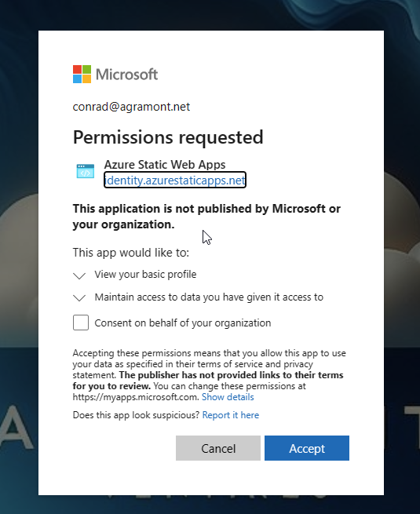The width and height of the screenshot is (420, 514).
Task: Accept the requested permissions
Action: [307, 448]
